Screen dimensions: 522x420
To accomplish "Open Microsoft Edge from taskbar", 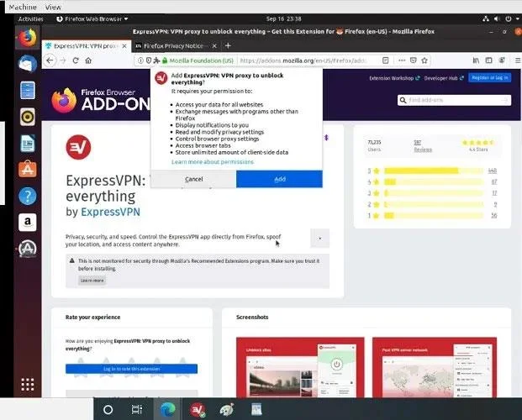I will tap(167, 410).
